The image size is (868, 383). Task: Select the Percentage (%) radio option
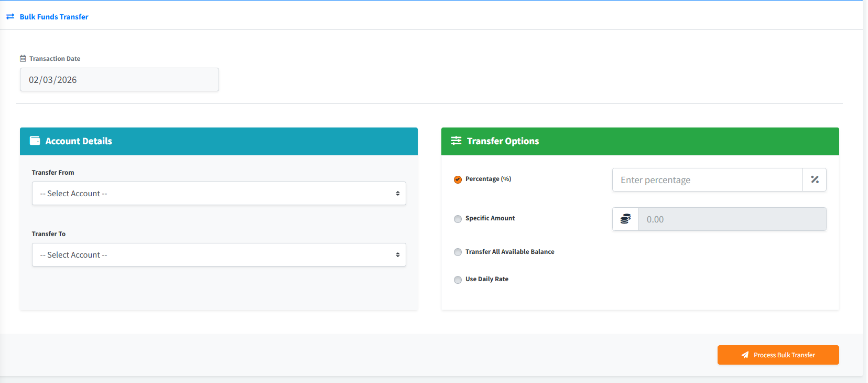coord(458,179)
